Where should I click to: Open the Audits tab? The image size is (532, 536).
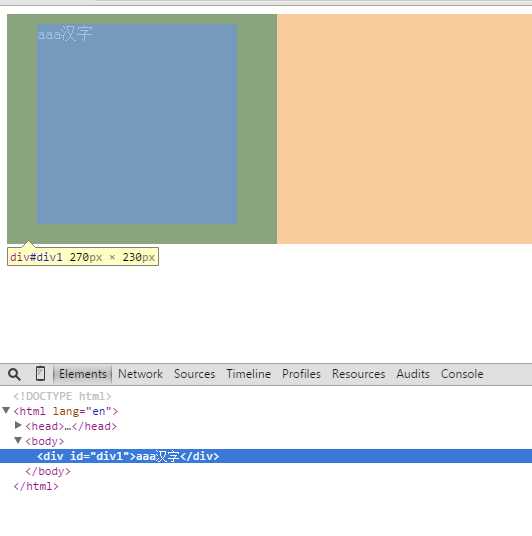tap(413, 374)
